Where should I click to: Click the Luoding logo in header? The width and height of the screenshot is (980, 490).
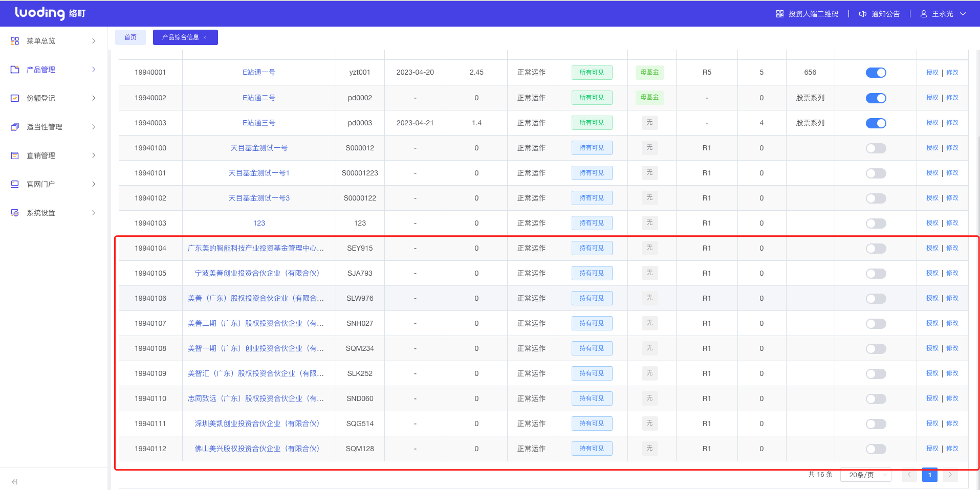pos(50,13)
